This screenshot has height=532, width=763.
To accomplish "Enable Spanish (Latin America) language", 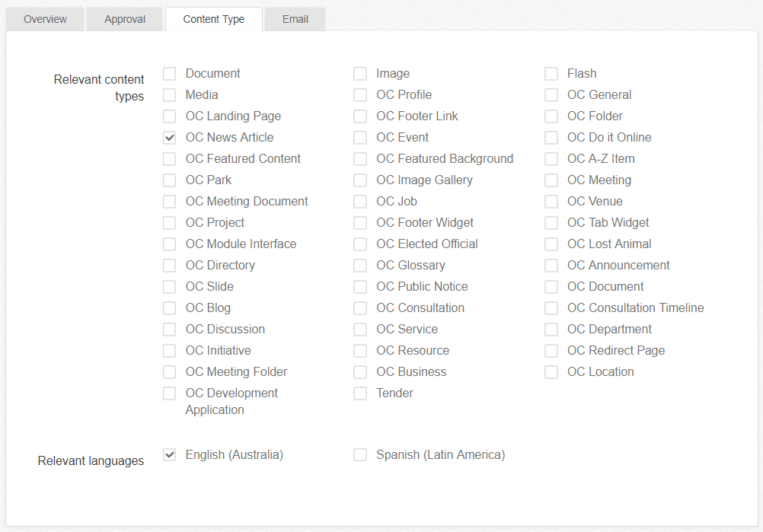I will [360, 454].
